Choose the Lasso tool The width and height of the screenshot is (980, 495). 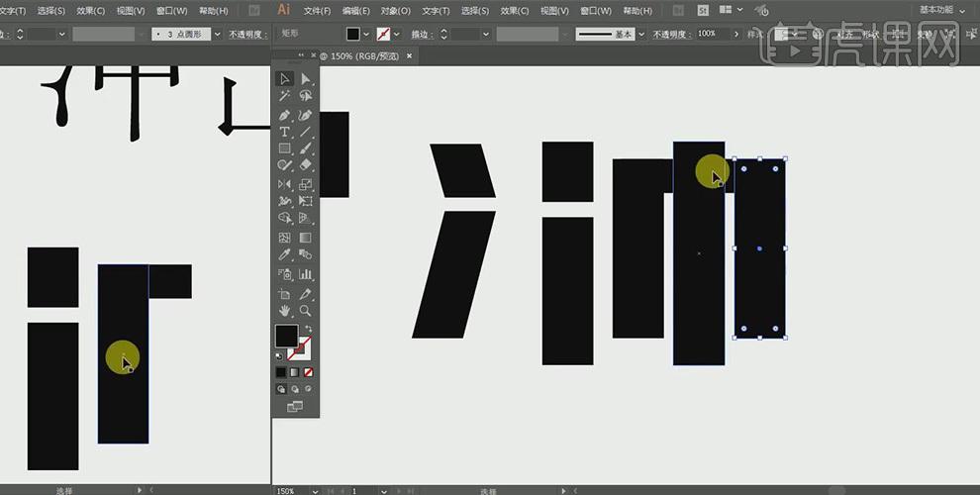pos(305,96)
